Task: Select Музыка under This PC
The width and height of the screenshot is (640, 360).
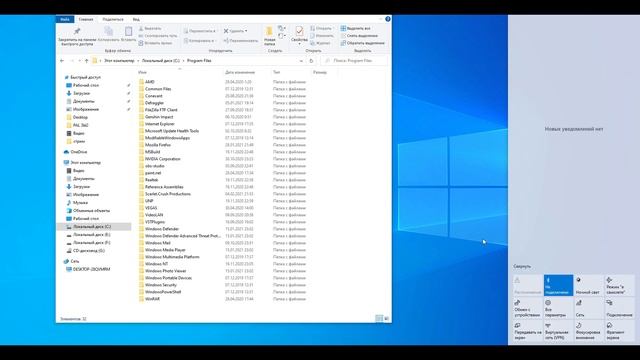Action: [80, 202]
